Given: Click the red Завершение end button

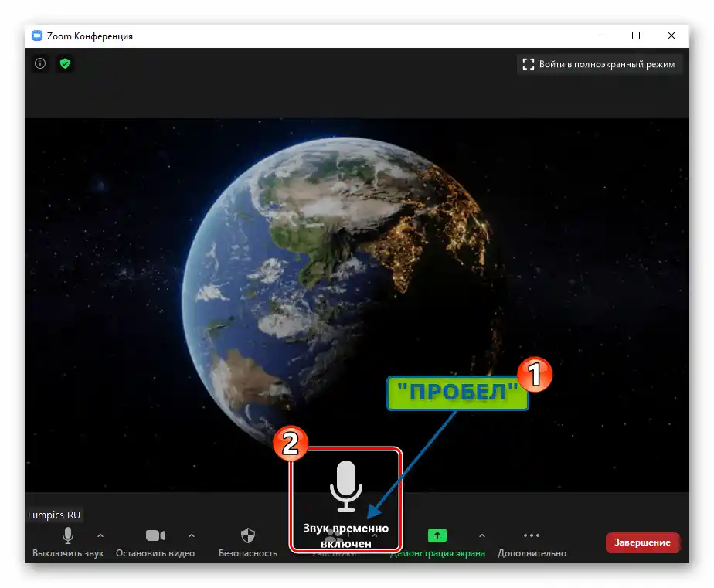Looking at the screenshot, I should point(642,542).
